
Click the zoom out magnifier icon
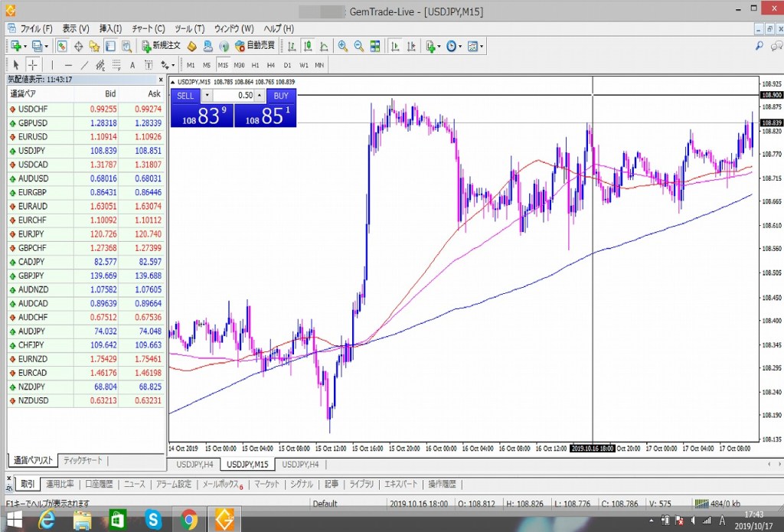point(358,46)
